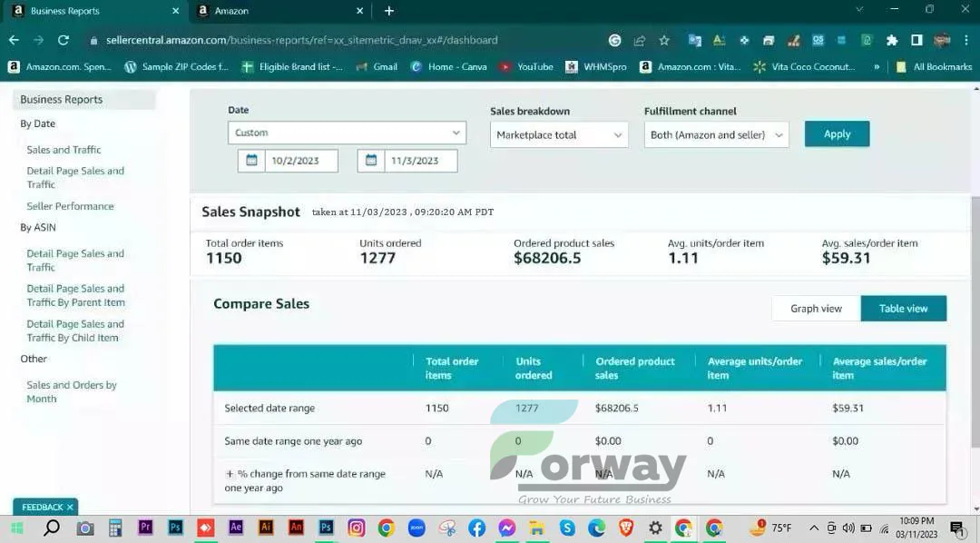The image size is (980, 543).
Task: Bookmark this page with the star icon
Action: [663, 40]
